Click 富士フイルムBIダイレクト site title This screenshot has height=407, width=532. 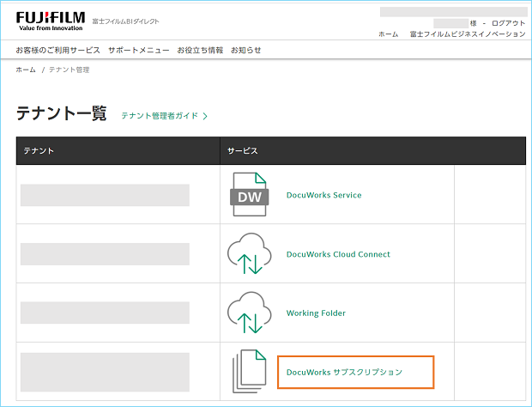[x=125, y=21]
